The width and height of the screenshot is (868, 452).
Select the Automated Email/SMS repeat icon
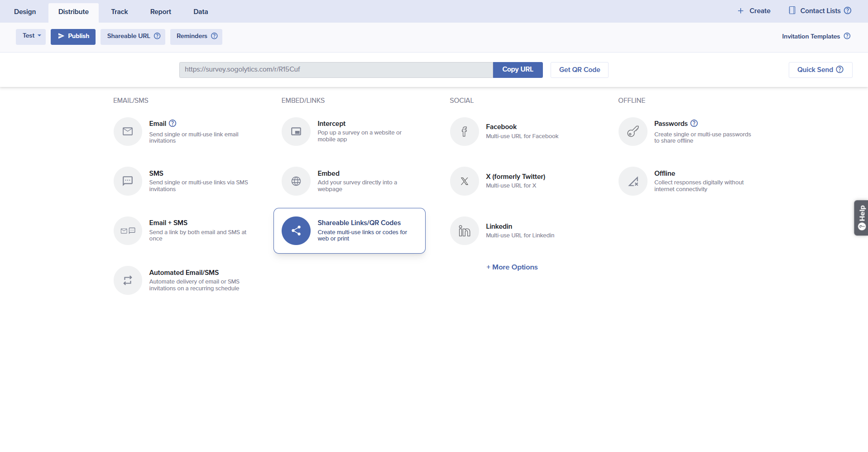(x=128, y=280)
